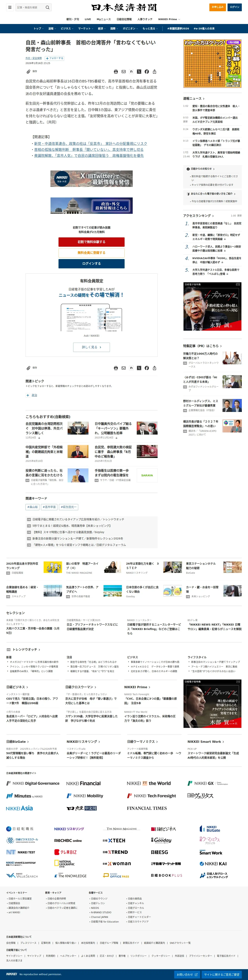Click the share-arrow icon beneath the article date
This screenshot has width=248, height=980.
click(x=155, y=72)
